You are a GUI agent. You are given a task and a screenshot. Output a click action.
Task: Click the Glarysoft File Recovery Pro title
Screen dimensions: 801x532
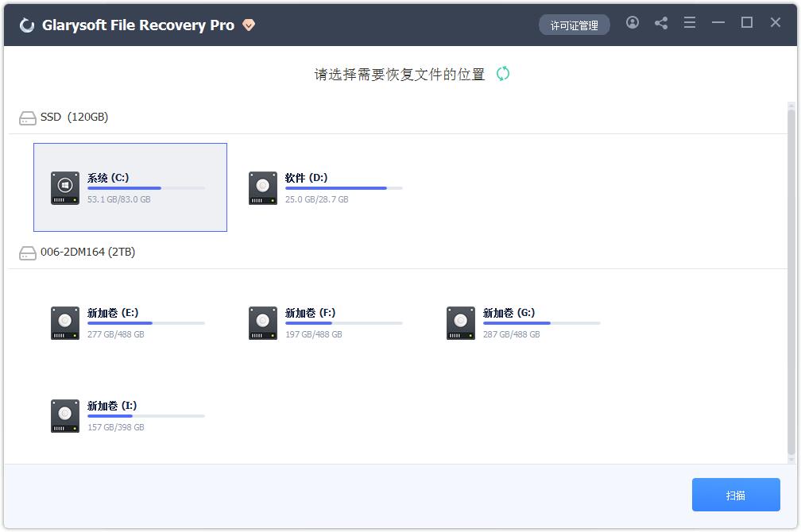[x=138, y=25]
